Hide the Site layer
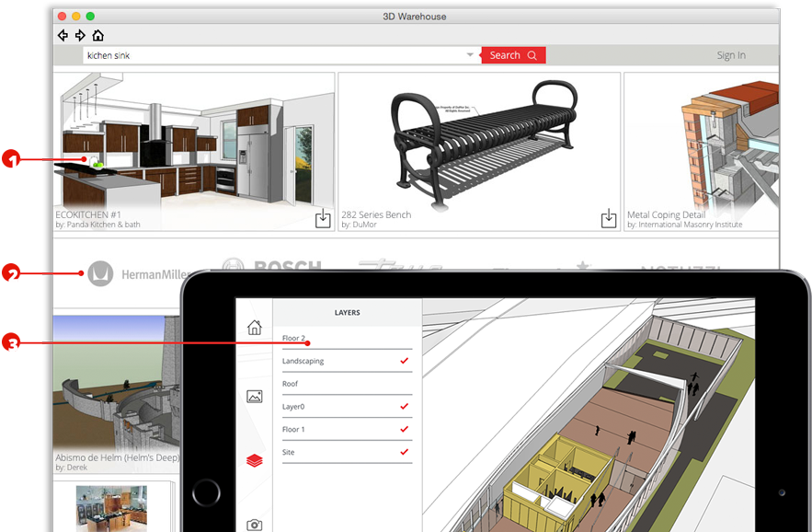Viewport: 812px width, 532px height. (x=404, y=452)
